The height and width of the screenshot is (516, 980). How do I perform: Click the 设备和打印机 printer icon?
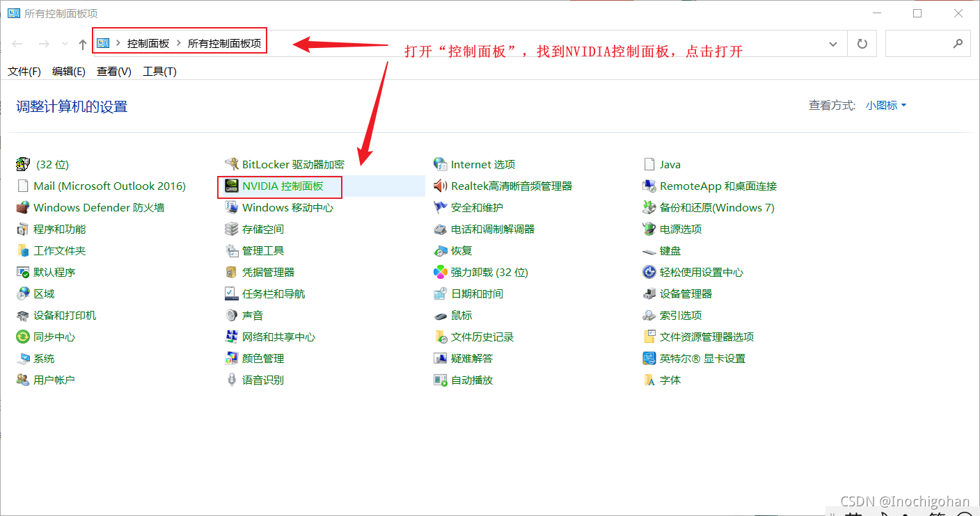(x=23, y=316)
